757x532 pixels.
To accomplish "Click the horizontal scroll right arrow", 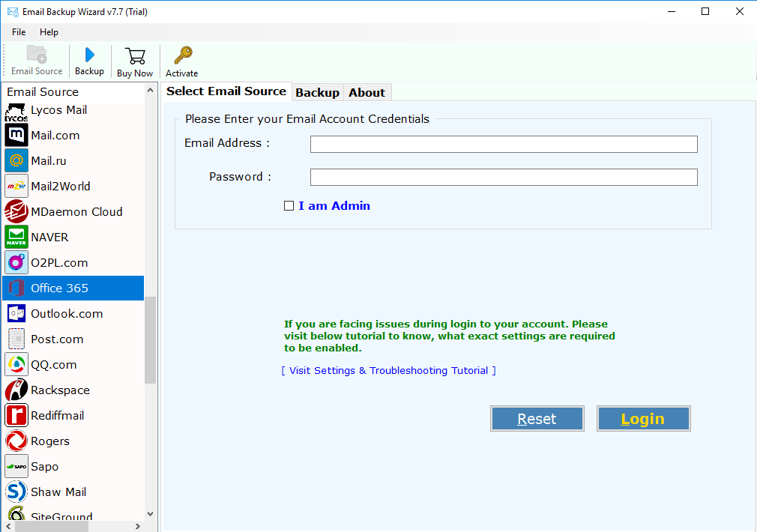I will tap(138, 526).
